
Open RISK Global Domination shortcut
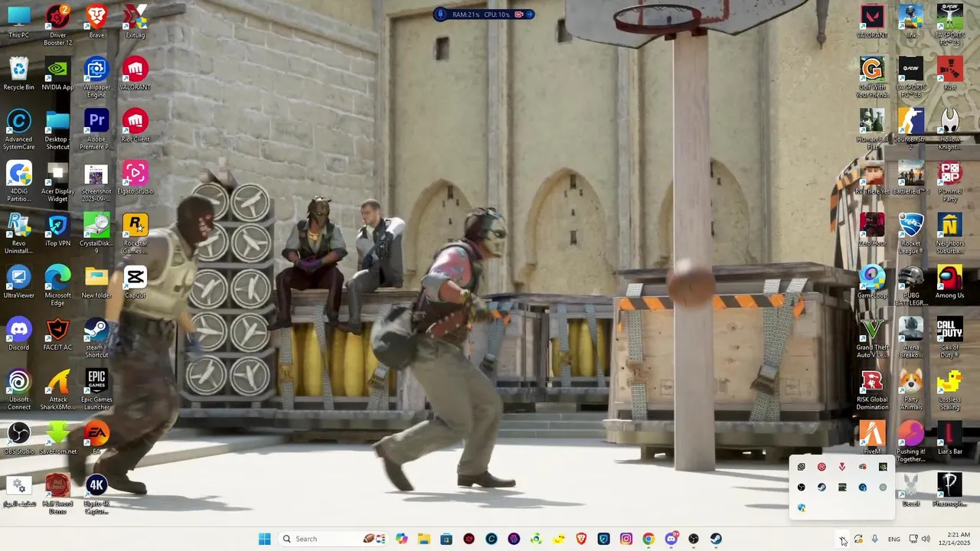(872, 390)
